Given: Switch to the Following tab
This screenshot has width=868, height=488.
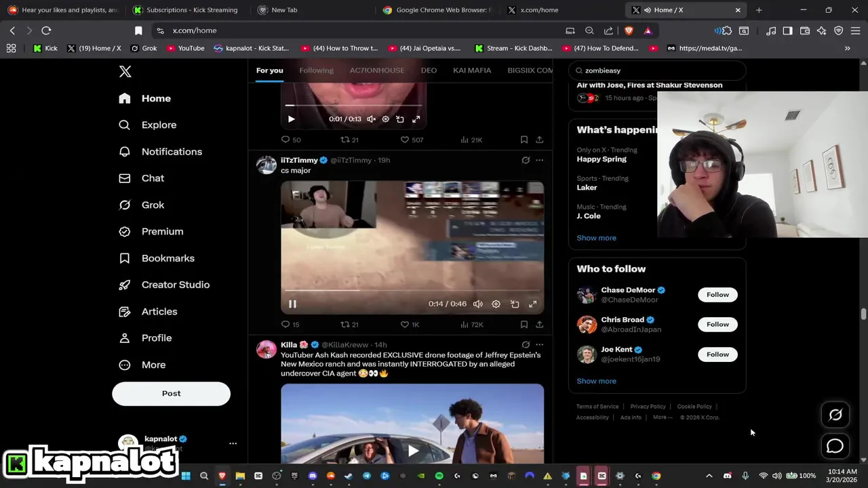Looking at the screenshot, I should point(316,70).
